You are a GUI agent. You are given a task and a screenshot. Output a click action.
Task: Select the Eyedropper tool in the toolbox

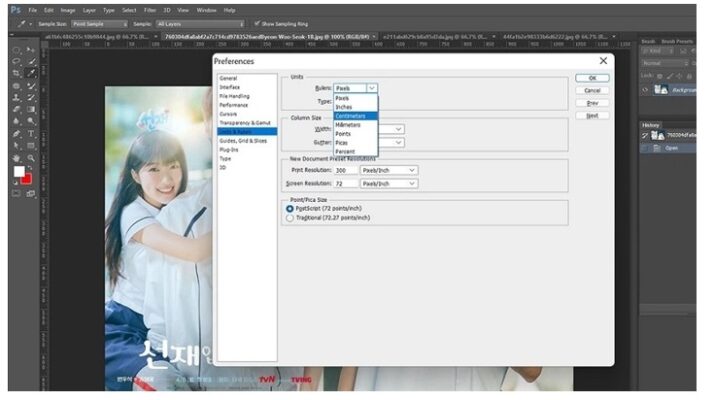click(x=31, y=73)
